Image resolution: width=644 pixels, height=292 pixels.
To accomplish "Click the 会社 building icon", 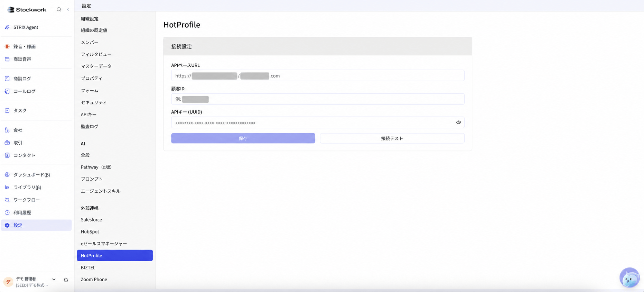I will 7,130.
